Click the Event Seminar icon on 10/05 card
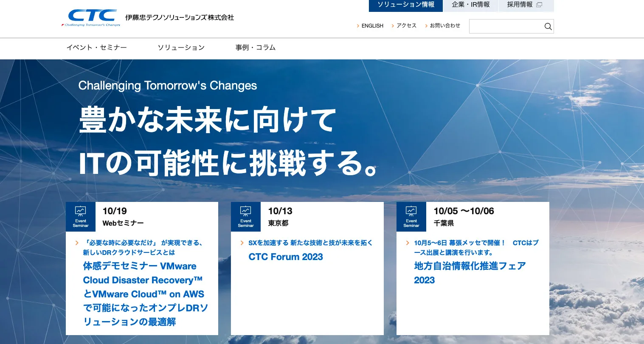 (x=411, y=217)
